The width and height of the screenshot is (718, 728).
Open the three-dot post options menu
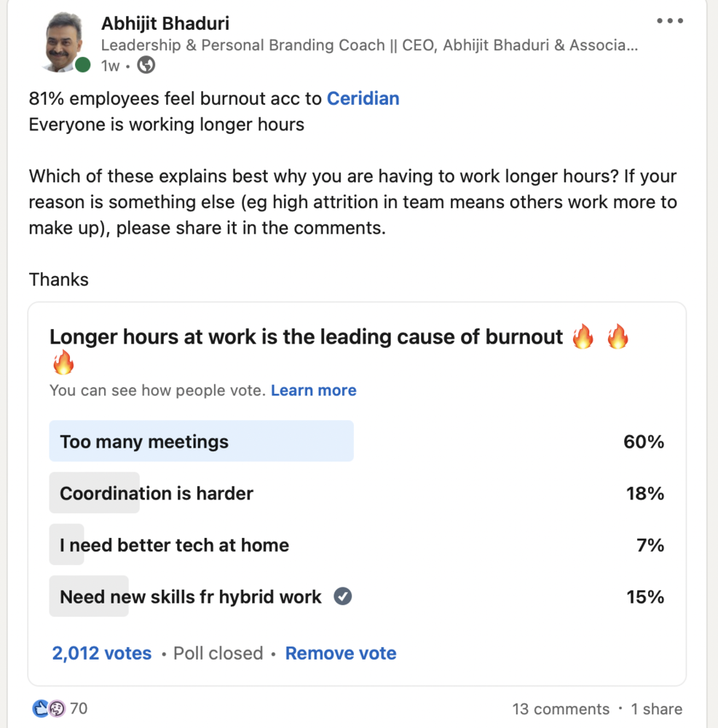(x=670, y=21)
